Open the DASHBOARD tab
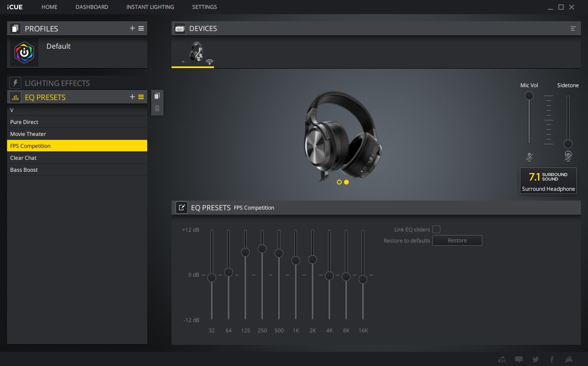The image size is (588, 366). [x=92, y=7]
